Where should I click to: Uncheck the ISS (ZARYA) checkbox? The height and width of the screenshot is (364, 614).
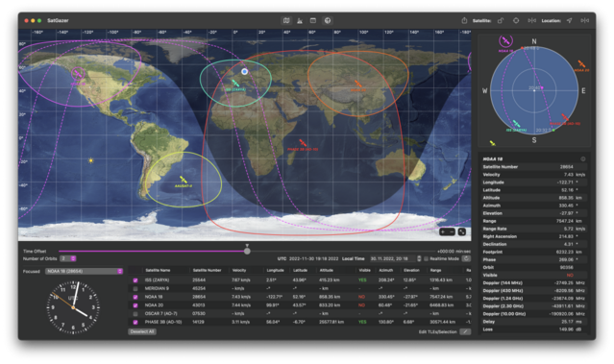pos(135,280)
